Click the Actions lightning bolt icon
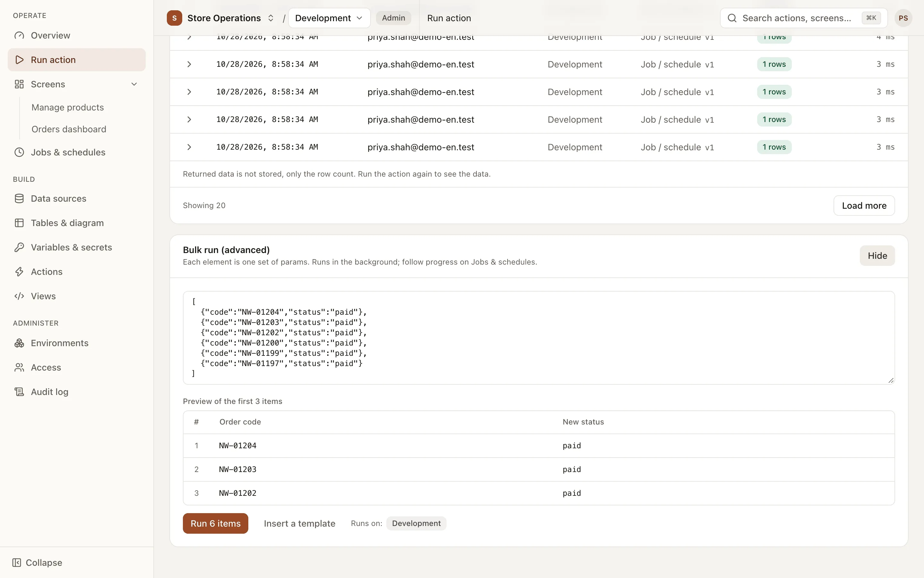Viewport: 924px width, 578px height. point(19,272)
